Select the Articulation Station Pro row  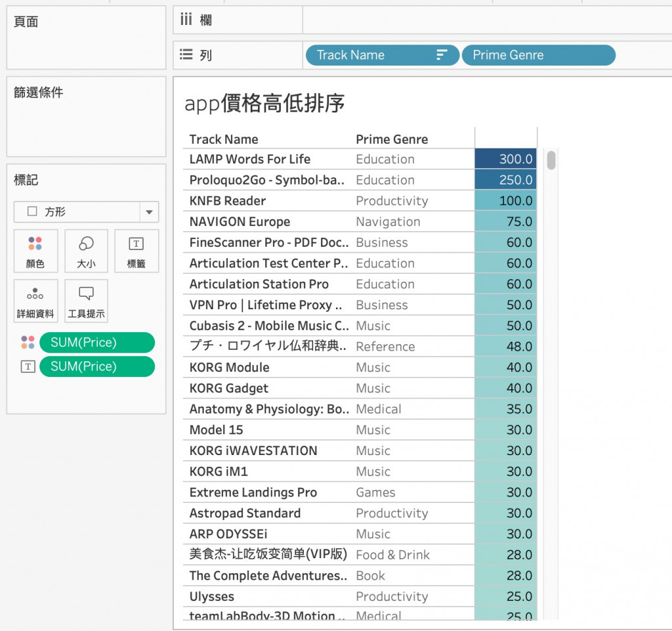click(x=259, y=284)
